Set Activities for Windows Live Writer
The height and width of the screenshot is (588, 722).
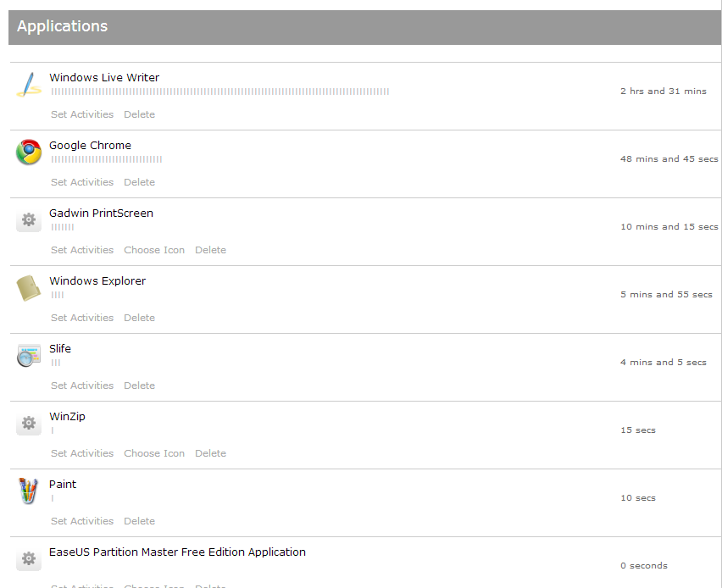82,114
